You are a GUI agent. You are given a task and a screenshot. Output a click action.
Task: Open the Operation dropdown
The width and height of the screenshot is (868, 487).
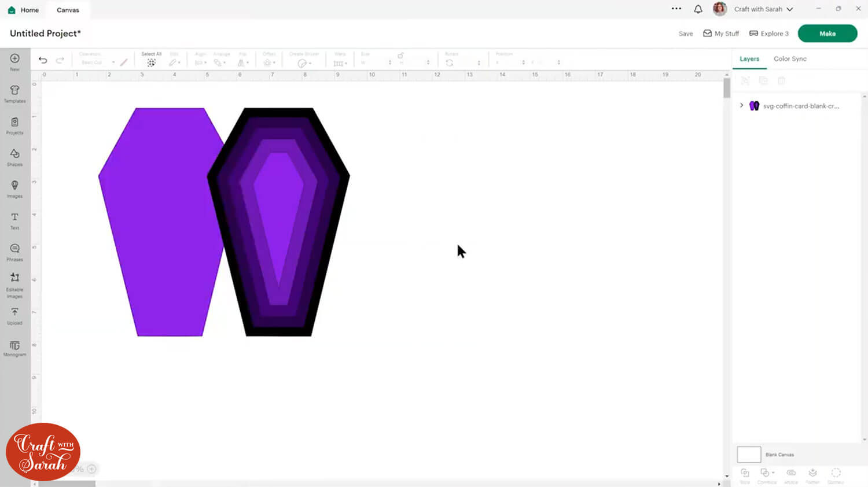tap(97, 62)
